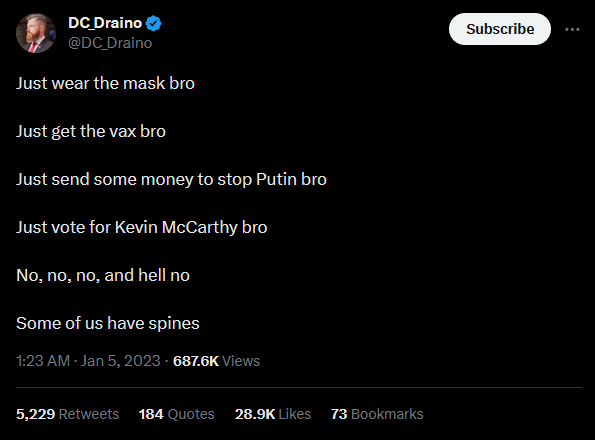
Task: Show the 5,229 Retweets list
Action: tap(68, 414)
